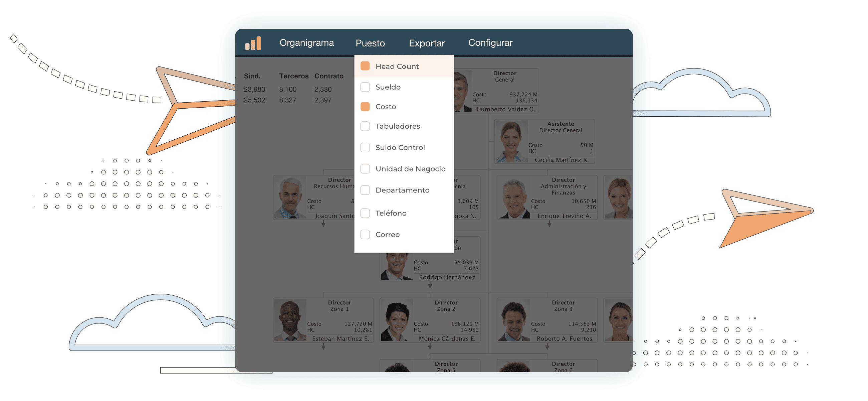Image resolution: width=868 pixels, height=401 pixels.
Task: Select Roberto A. Fuentes photo thumbnail
Action: click(514, 320)
